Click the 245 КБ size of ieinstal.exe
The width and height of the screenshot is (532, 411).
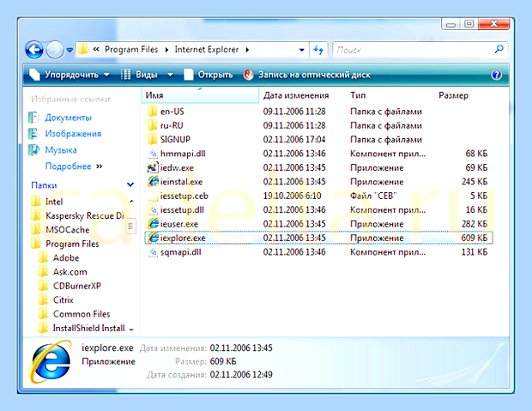474,182
